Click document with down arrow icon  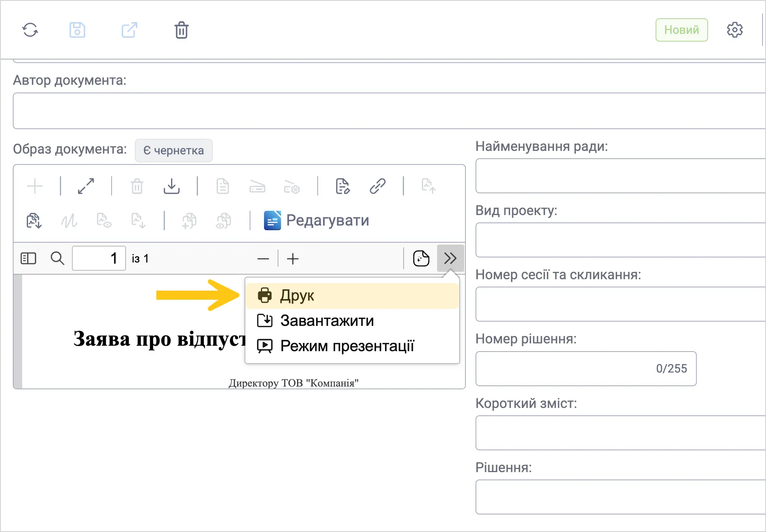[x=138, y=220]
